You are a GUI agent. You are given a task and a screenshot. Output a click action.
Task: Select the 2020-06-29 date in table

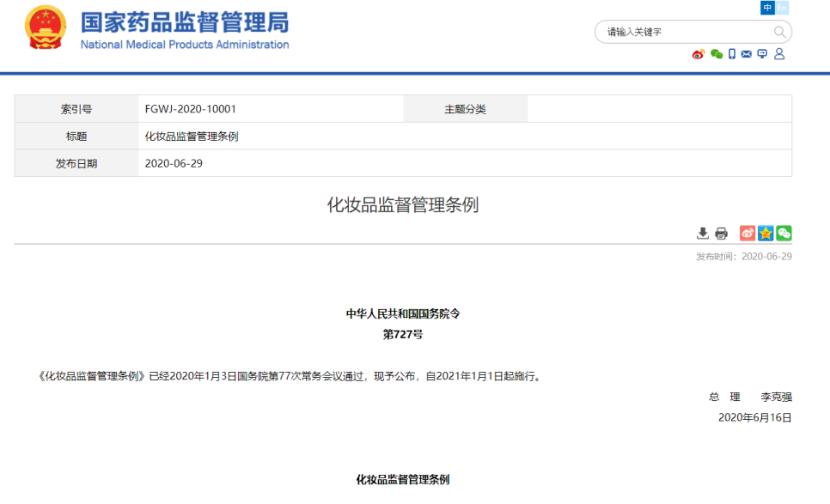point(174,163)
